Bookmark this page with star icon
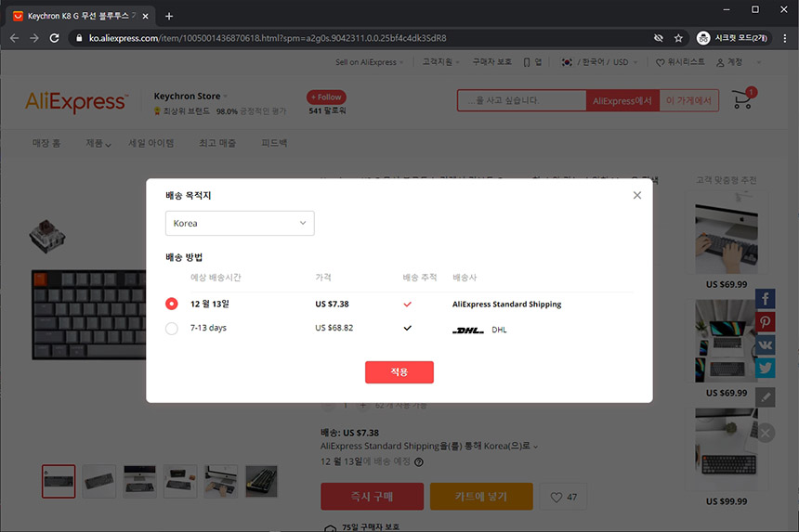Screen dimensions: 799x532 (678, 38)
